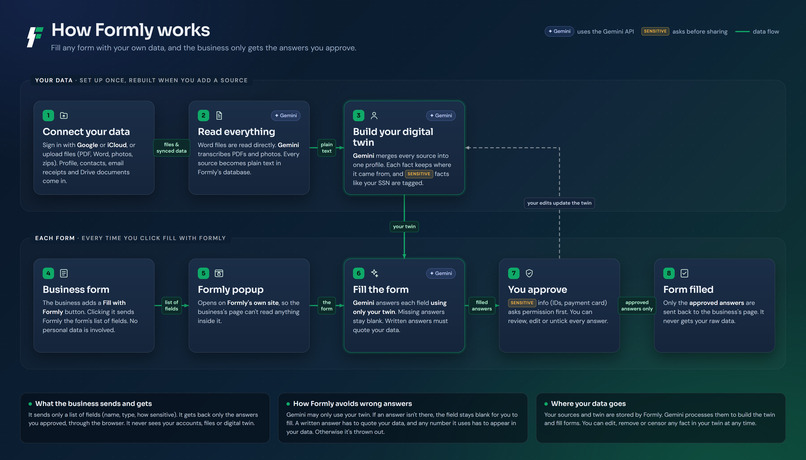The height and width of the screenshot is (460, 806).
Task: Click the green number 3 badge
Action: click(358, 116)
